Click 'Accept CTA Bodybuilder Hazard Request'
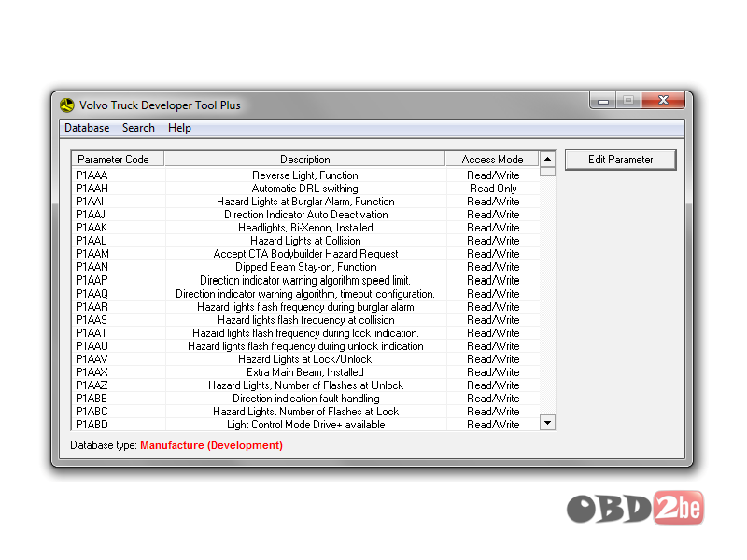The image size is (747, 560). 305,254
